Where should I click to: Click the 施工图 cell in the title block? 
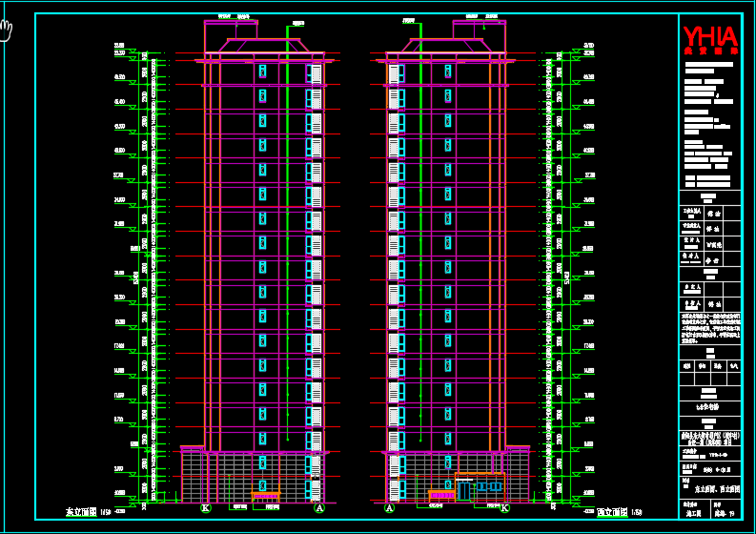693,513
